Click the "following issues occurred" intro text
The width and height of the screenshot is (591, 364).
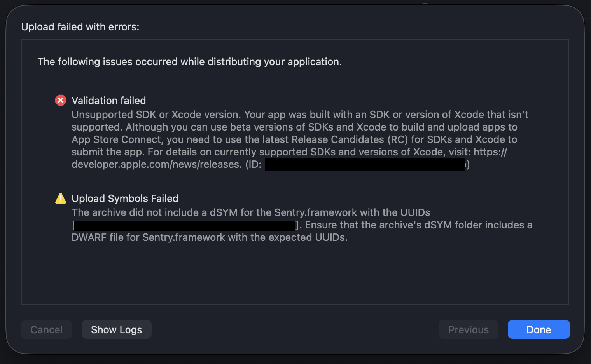point(189,62)
